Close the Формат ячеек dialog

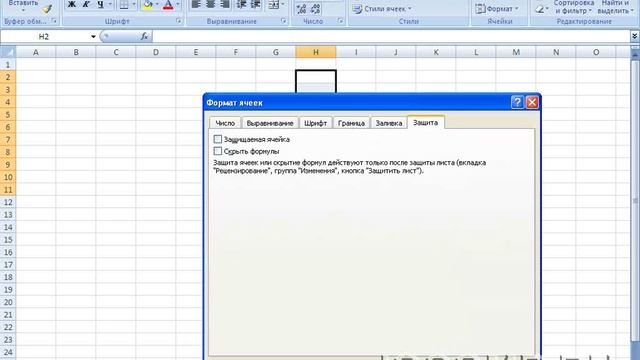click(x=532, y=102)
